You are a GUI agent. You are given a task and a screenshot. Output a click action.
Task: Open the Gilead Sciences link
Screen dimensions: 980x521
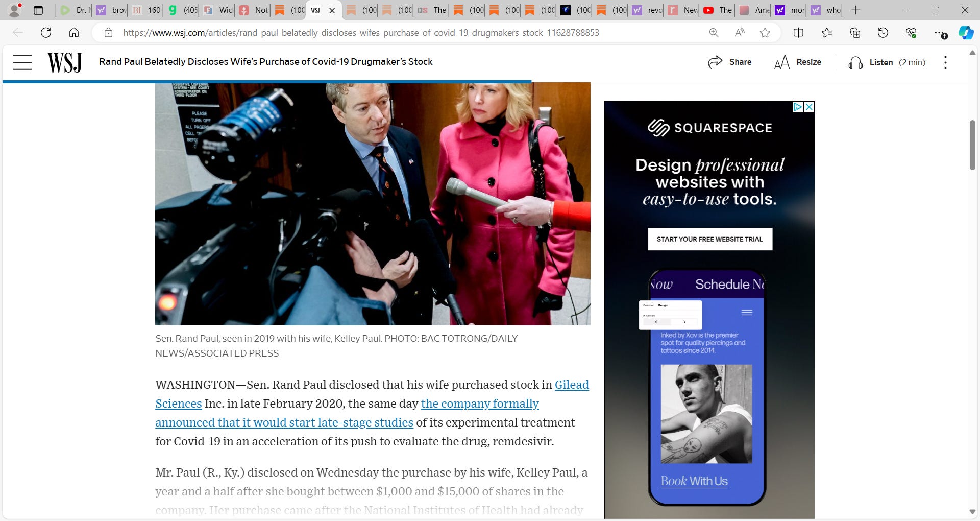(572, 385)
